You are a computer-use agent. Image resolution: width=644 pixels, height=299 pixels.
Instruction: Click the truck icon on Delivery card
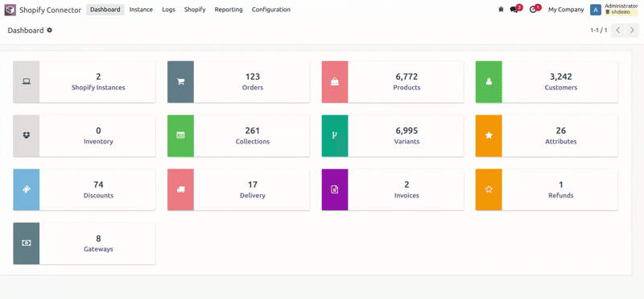(x=180, y=189)
